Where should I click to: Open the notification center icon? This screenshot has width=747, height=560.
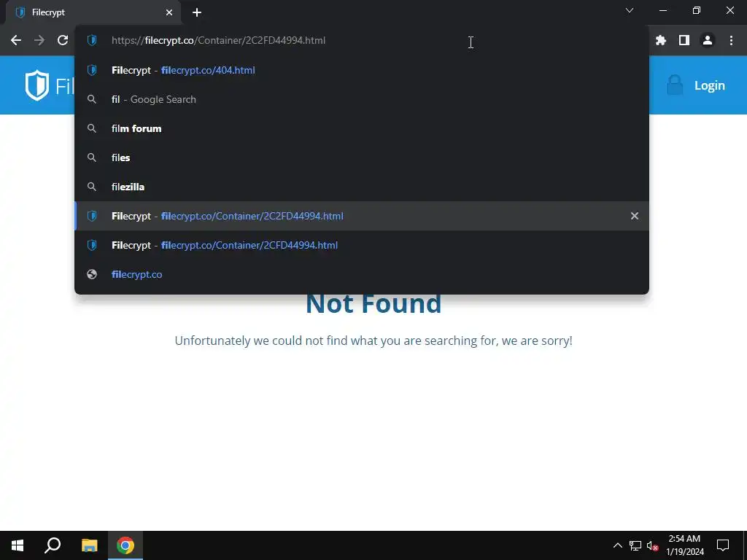click(723, 545)
